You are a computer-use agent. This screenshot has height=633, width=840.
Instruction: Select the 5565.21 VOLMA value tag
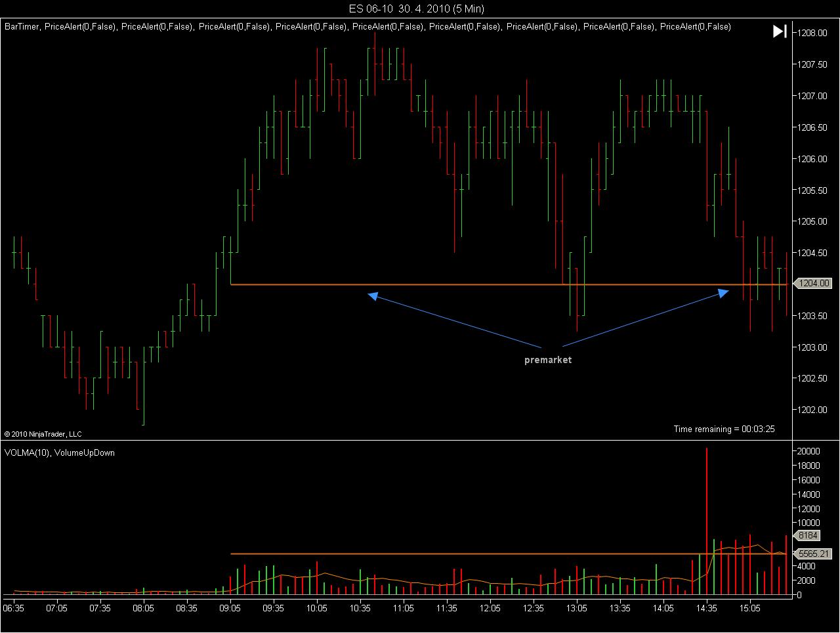814,554
